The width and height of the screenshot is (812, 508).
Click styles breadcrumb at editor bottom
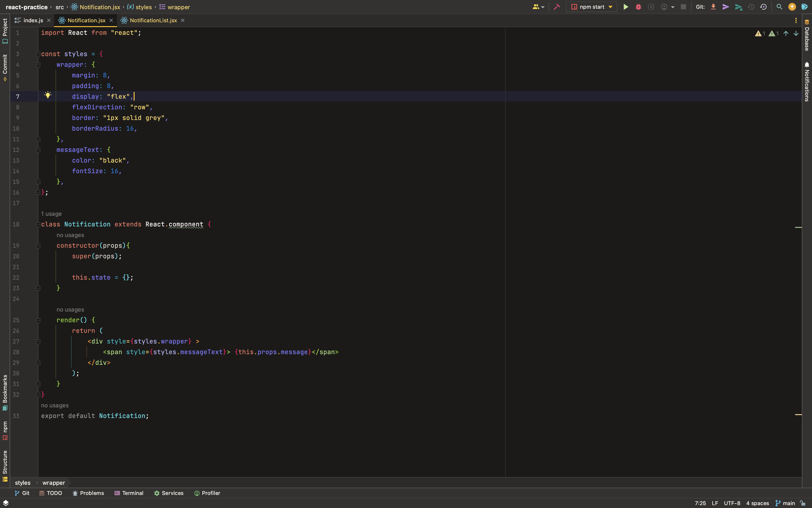(22, 483)
